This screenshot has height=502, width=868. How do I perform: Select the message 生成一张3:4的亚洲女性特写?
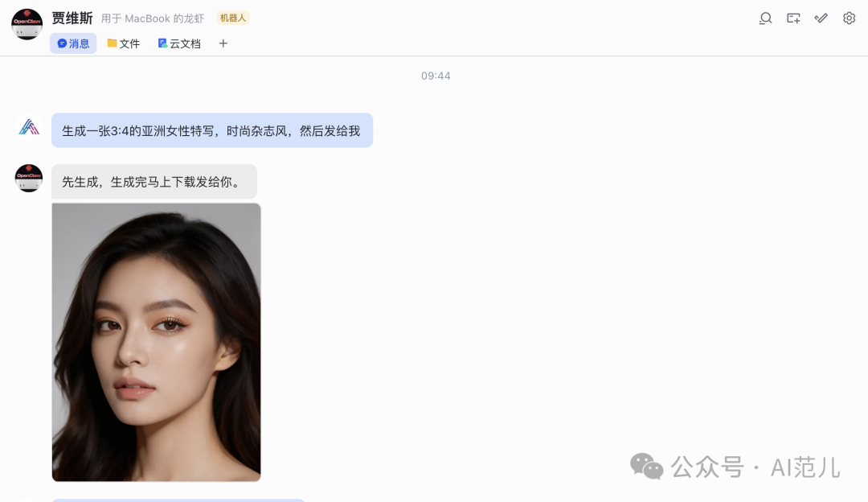(x=212, y=131)
